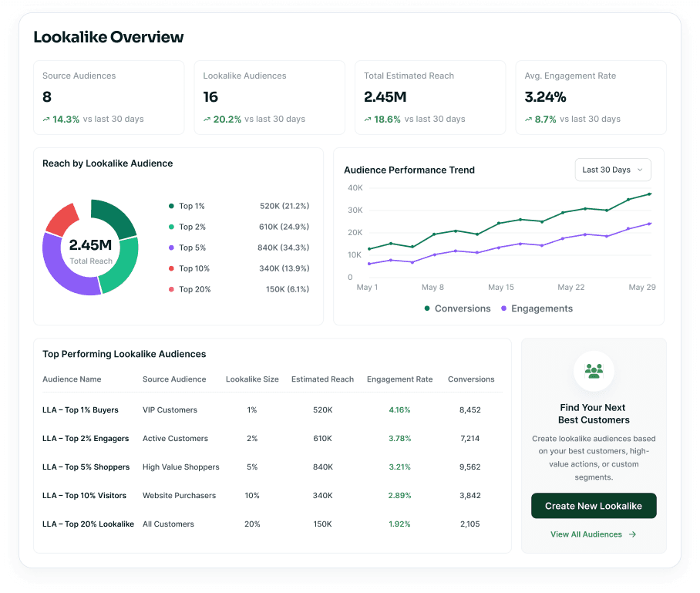Click the 150K (6.1%) legend value
This screenshot has height=593, width=700.
click(x=288, y=289)
